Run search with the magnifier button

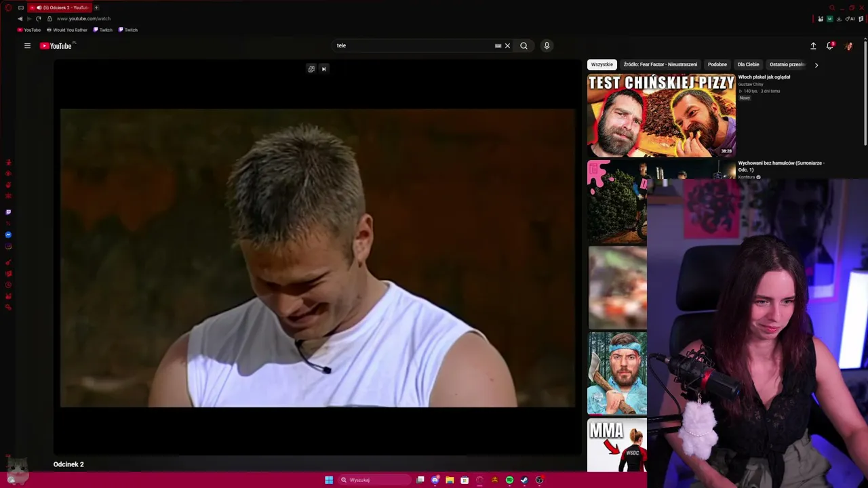point(524,46)
